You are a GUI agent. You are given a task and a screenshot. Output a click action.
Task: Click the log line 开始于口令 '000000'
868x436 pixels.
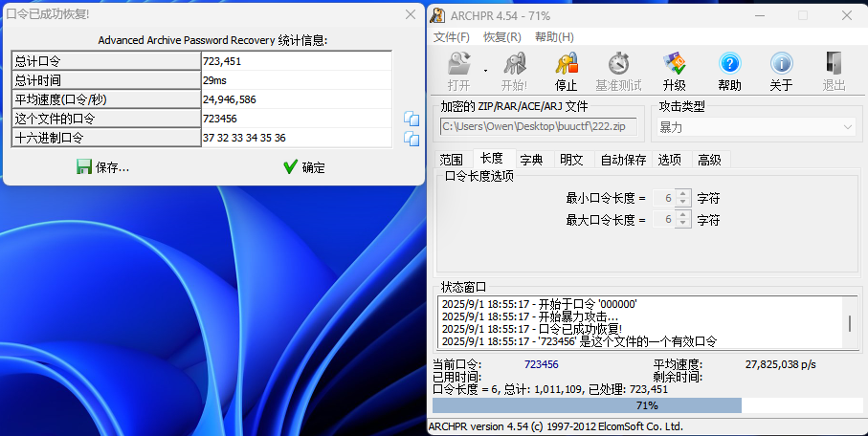pos(539,304)
